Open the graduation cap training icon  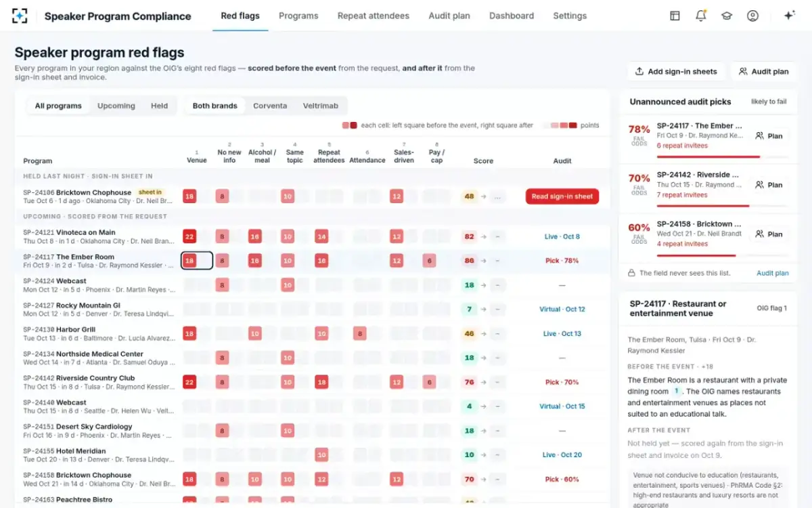tap(727, 16)
